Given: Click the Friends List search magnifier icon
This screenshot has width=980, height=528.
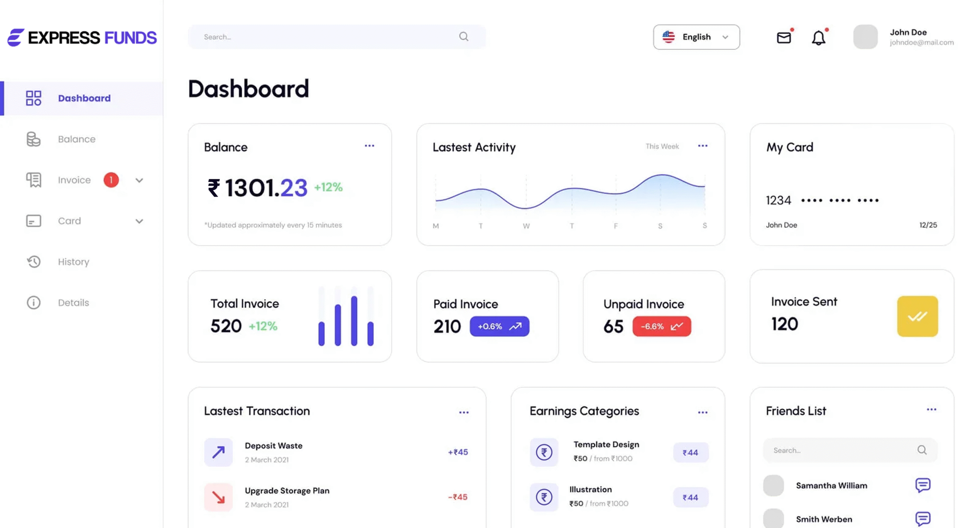Looking at the screenshot, I should tap(921, 450).
